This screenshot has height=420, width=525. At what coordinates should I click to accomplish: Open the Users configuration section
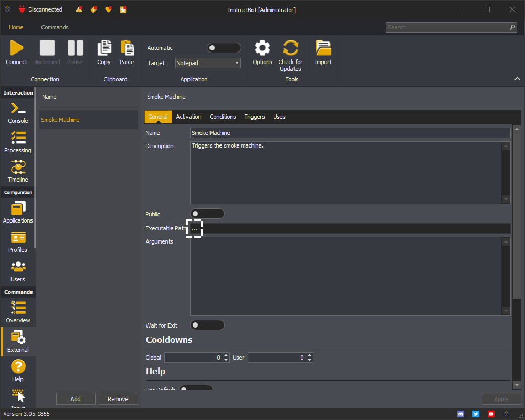18,271
